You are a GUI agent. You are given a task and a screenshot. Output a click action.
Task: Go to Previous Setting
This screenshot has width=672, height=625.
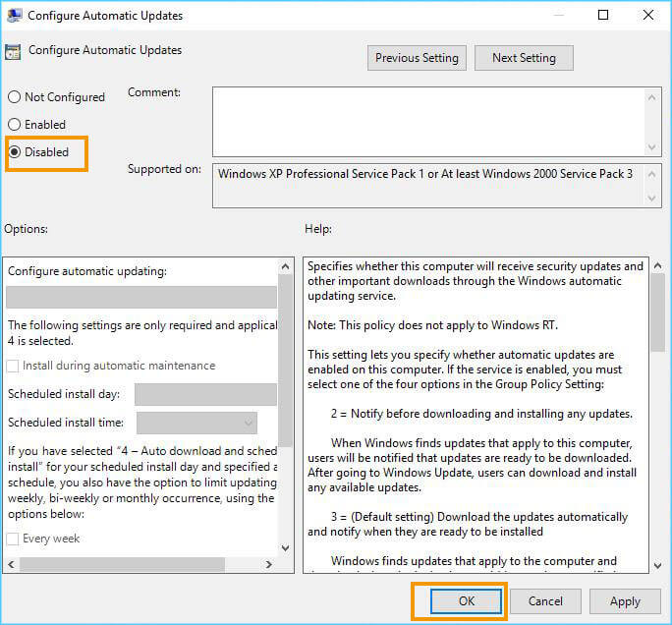pyautogui.click(x=417, y=58)
